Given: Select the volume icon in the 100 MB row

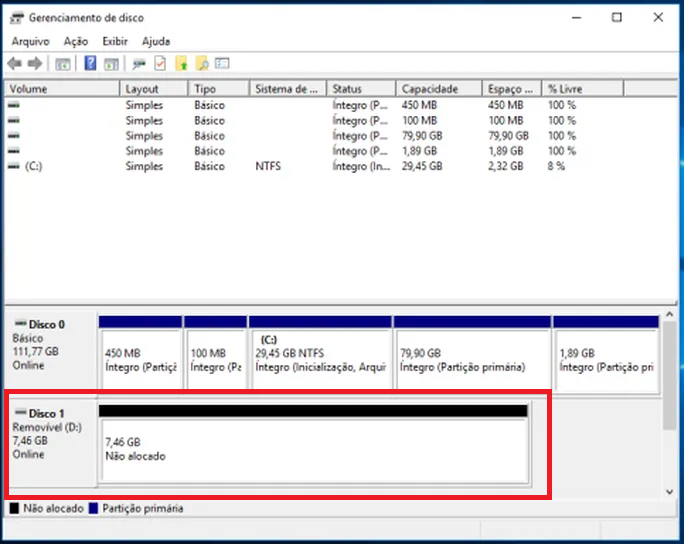Looking at the screenshot, I should click(14, 120).
